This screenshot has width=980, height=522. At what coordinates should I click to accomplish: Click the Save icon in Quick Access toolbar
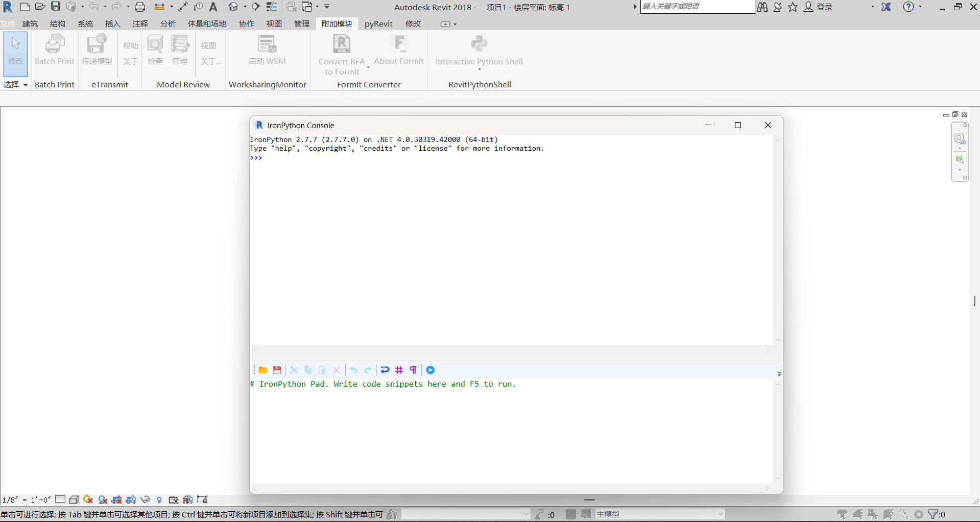[x=56, y=7]
